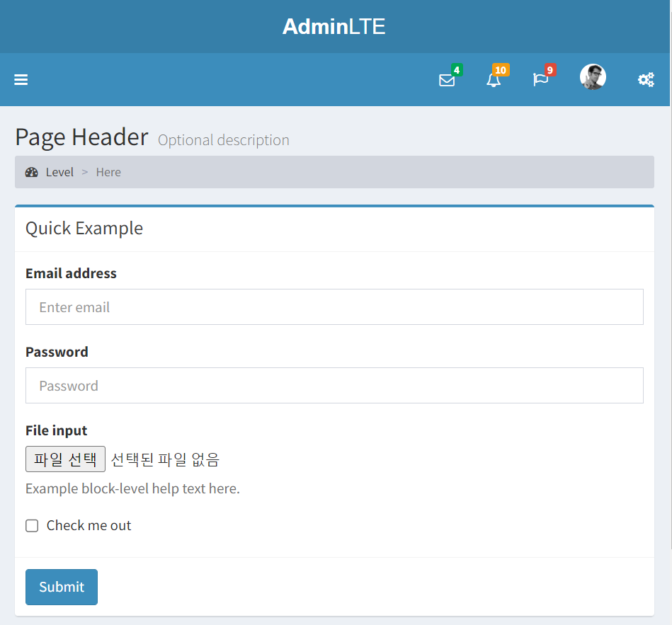The width and height of the screenshot is (672, 625).
Task: Toggle the sidebar hamburger menu
Action: pos(21,80)
